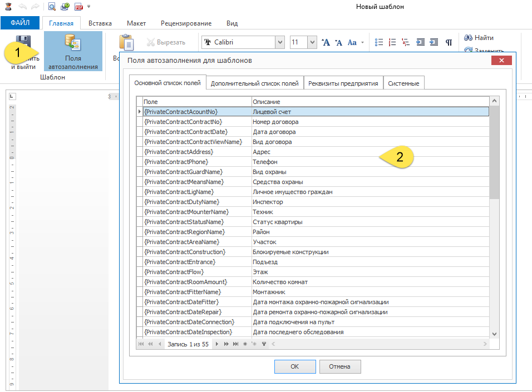Select the Основной список полей tab
The image size is (532, 392).
168,83
